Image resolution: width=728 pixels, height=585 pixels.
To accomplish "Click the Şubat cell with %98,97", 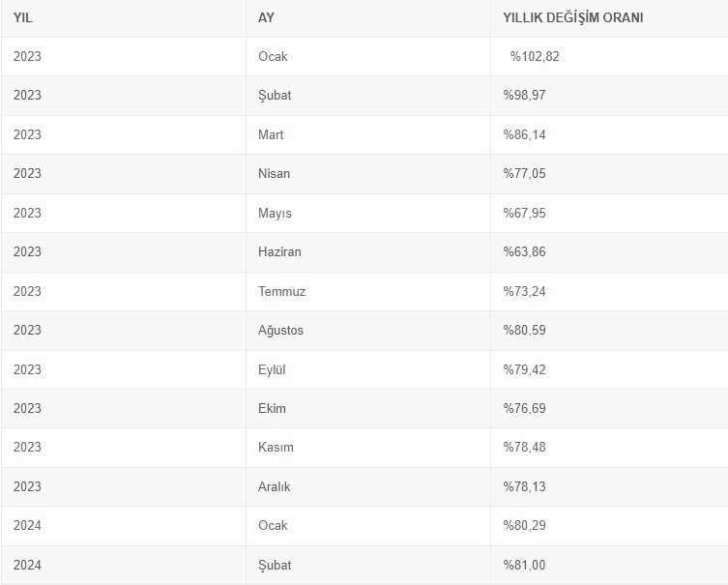I will (x=275, y=96).
